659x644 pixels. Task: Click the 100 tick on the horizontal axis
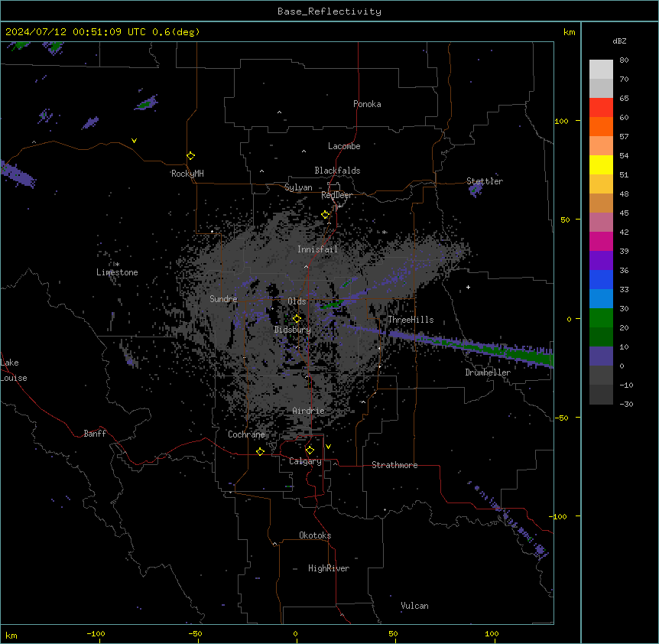(x=492, y=633)
